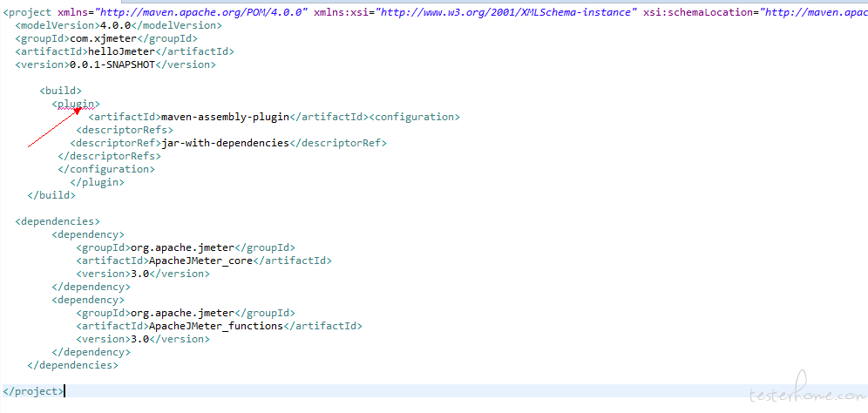
Task: Click the opening dependencies tag
Action: tap(58, 221)
